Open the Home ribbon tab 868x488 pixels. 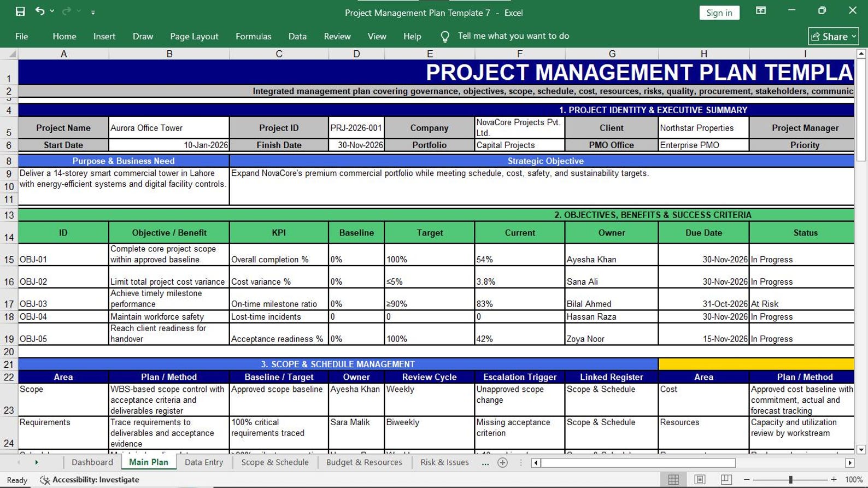tap(64, 37)
